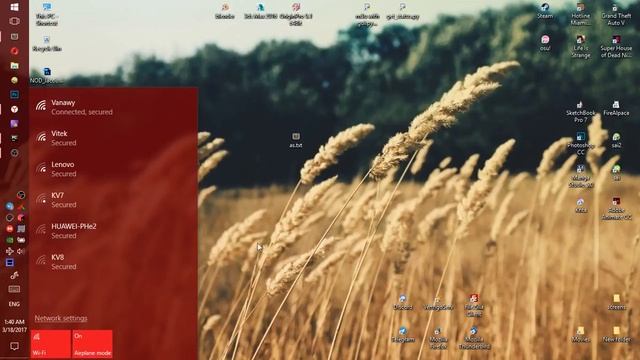
Task: Select the osu! desktop shortcut
Action: tap(545, 43)
